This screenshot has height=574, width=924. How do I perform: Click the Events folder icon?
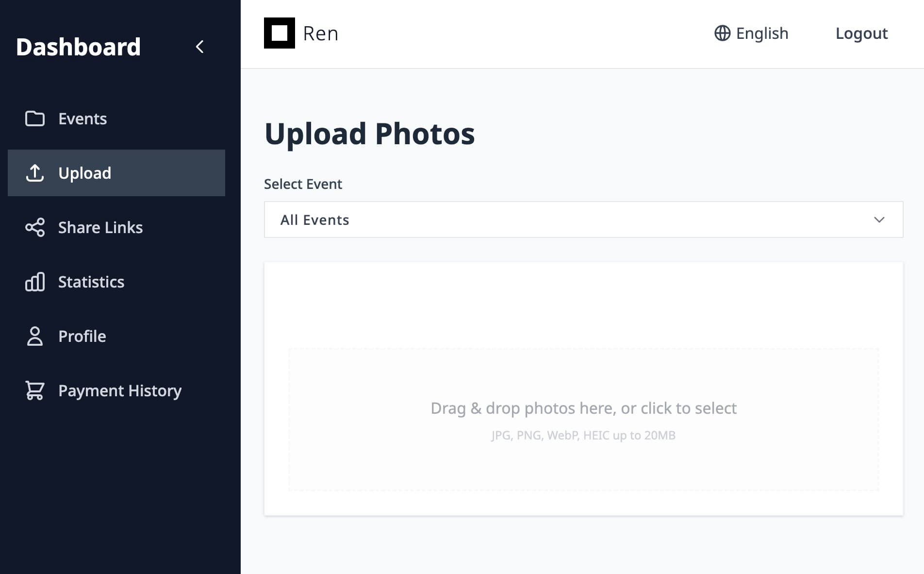35,118
